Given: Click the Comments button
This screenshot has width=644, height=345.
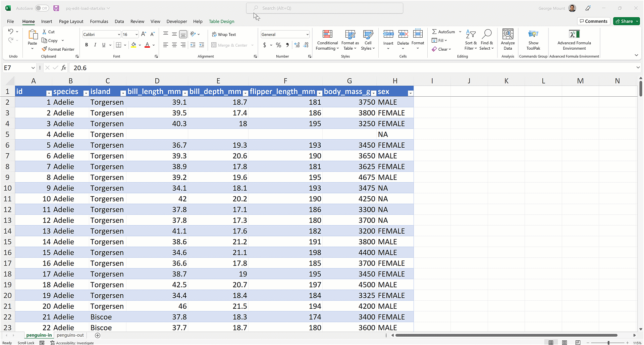Looking at the screenshot, I should click(593, 21).
